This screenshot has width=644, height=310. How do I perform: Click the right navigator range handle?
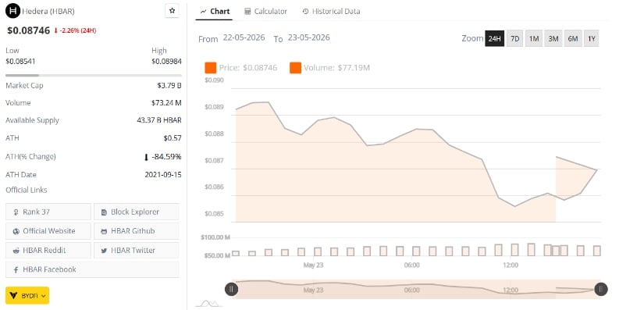(x=601, y=289)
